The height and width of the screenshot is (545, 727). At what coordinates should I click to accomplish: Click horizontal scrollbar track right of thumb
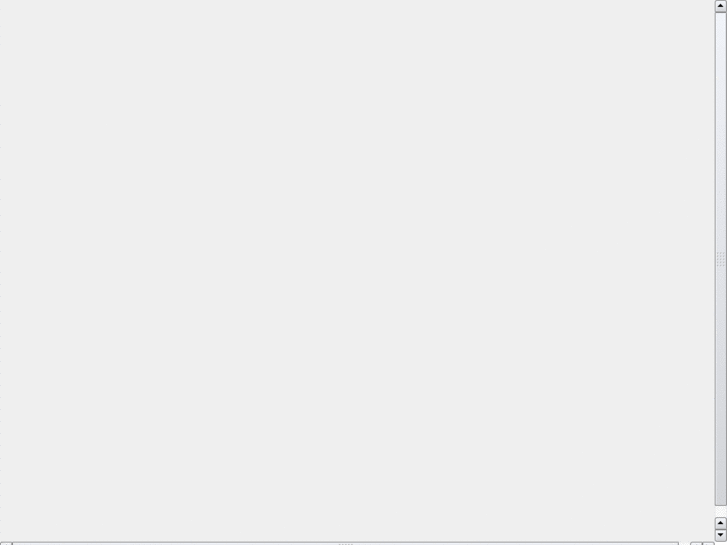coord(684,543)
